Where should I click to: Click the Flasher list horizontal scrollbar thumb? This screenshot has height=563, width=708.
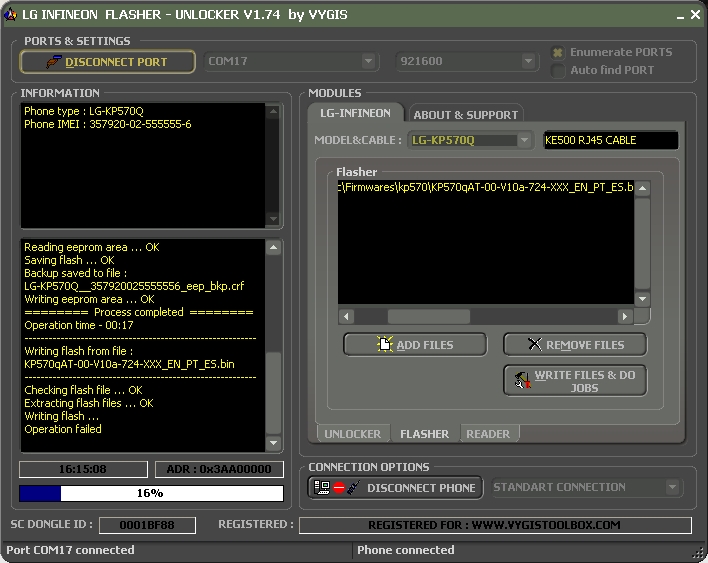coord(429,316)
